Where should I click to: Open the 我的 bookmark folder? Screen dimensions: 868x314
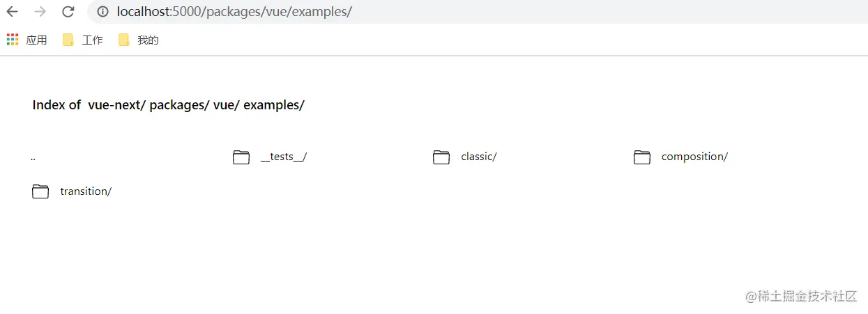[x=139, y=40]
